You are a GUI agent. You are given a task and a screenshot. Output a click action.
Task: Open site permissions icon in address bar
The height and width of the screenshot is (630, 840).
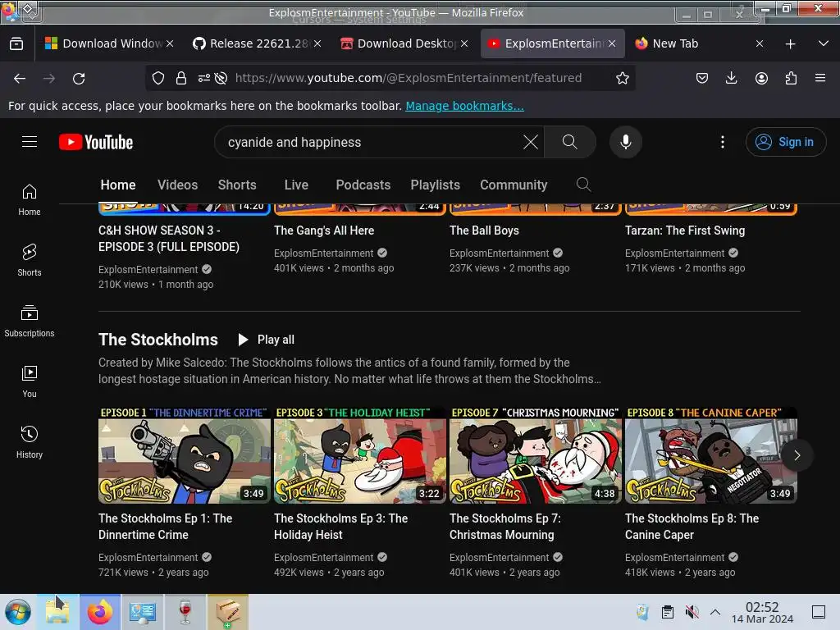coord(204,78)
